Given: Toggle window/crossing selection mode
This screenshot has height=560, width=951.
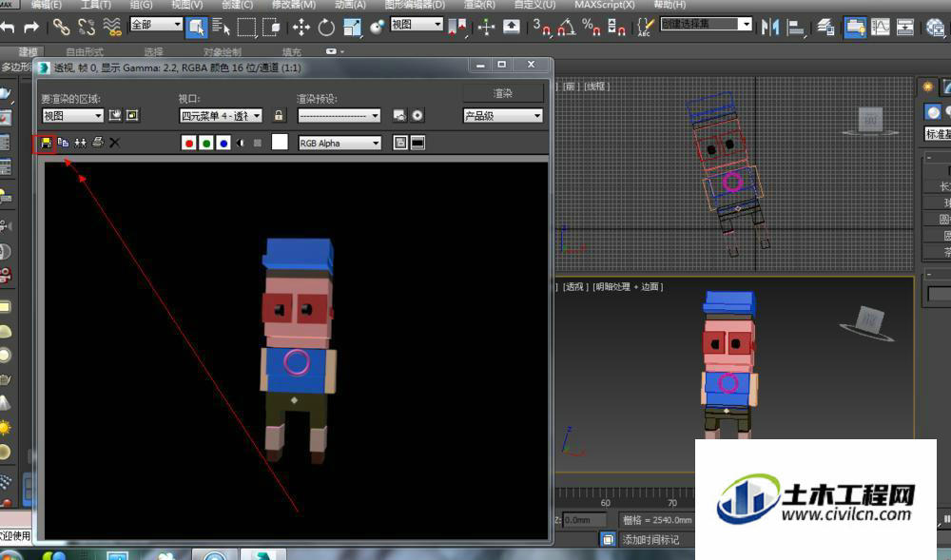Looking at the screenshot, I should pos(271,28).
